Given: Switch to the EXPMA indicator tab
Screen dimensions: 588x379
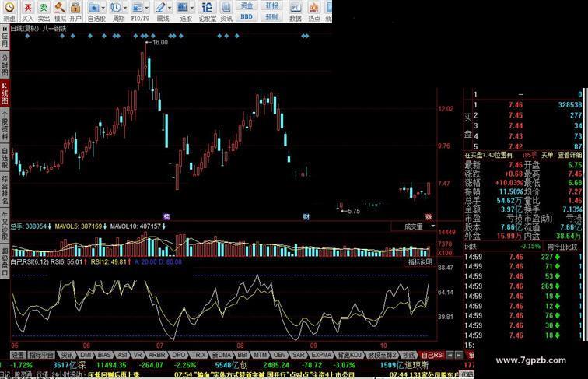Looking at the screenshot, I should (x=321, y=355).
